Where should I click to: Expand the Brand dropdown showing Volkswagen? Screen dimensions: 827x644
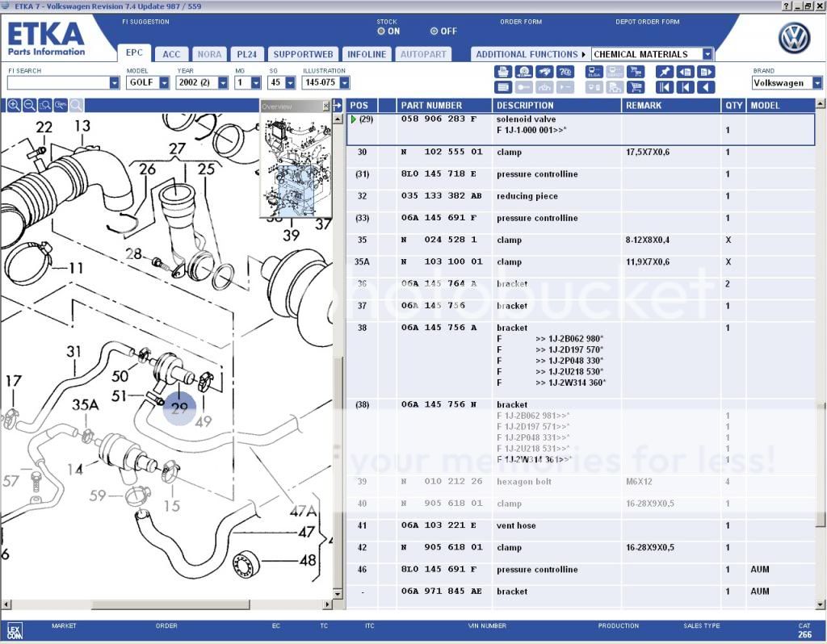(x=817, y=83)
